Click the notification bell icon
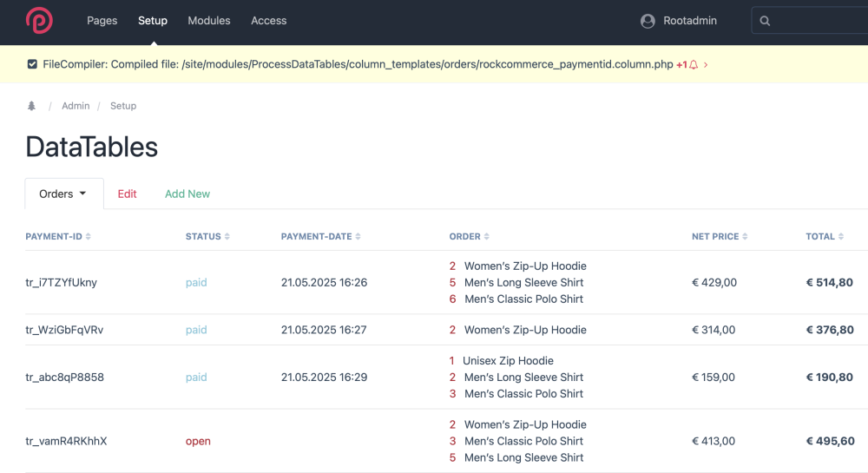The height and width of the screenshot is (473, 868). click(x=694, y=65)
